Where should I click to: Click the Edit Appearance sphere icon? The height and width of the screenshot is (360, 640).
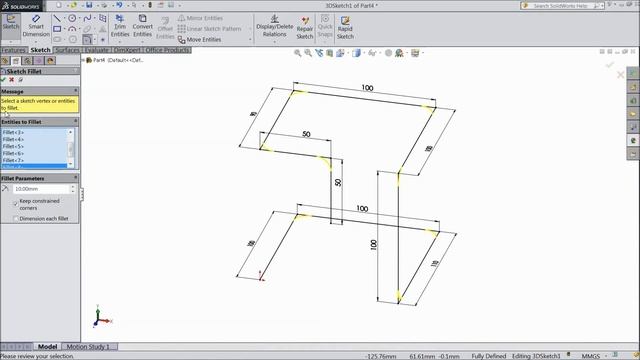click(389, 53)
